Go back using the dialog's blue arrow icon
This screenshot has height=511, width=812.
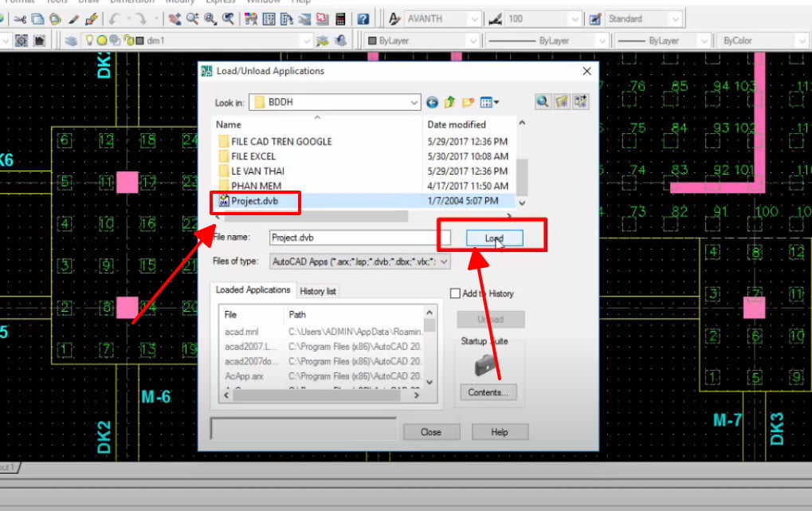[x=432, y=103]
